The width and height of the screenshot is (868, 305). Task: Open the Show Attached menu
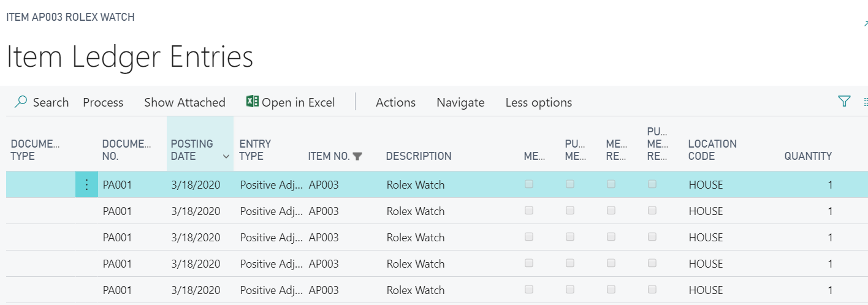[185, 102]
